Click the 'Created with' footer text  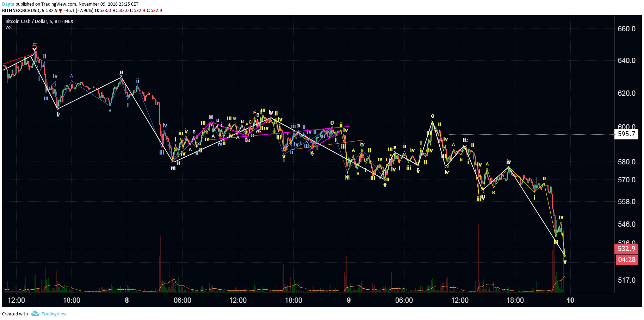pos(15,314)
